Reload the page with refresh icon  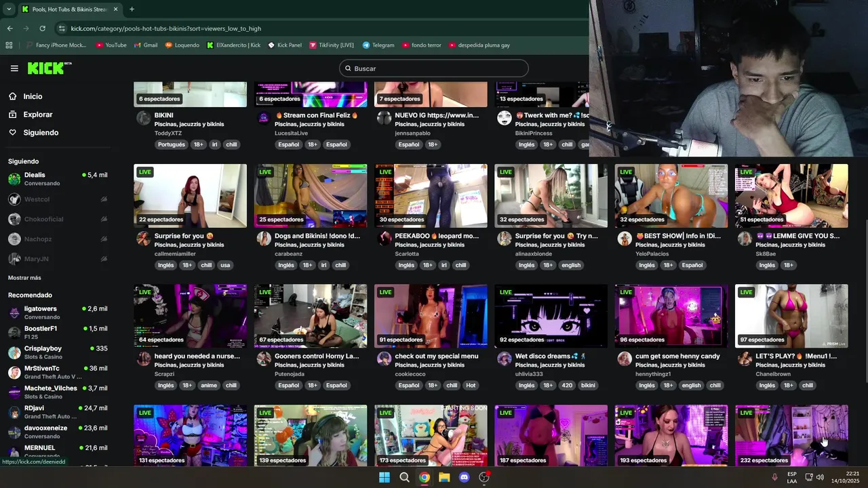click(42, 28)
